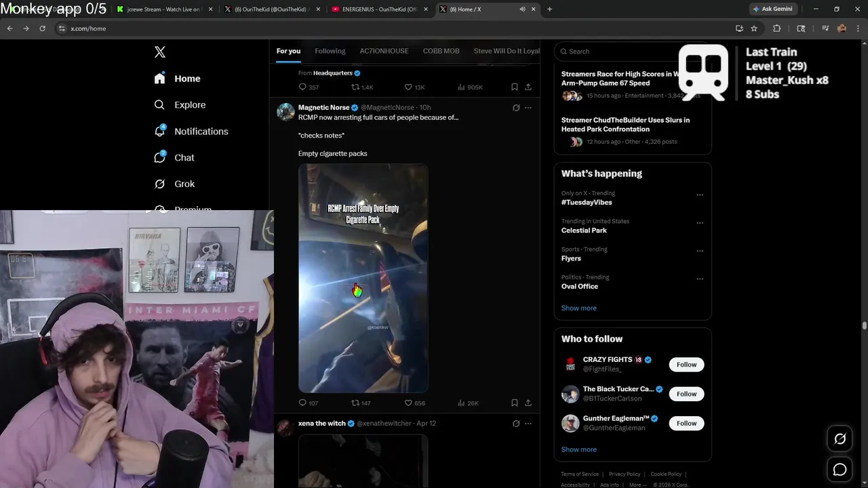Switch to the Steve Will Do It Loyal tab
Screen dimensions: 868x488
point(507,51)
